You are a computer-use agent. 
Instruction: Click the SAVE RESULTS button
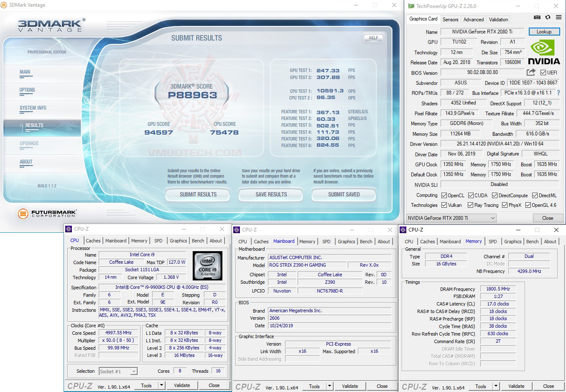[271, 195]
